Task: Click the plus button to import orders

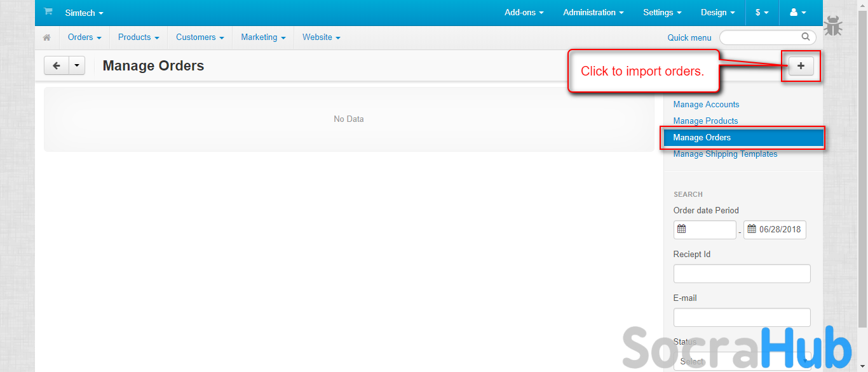Action: point(801,65)
